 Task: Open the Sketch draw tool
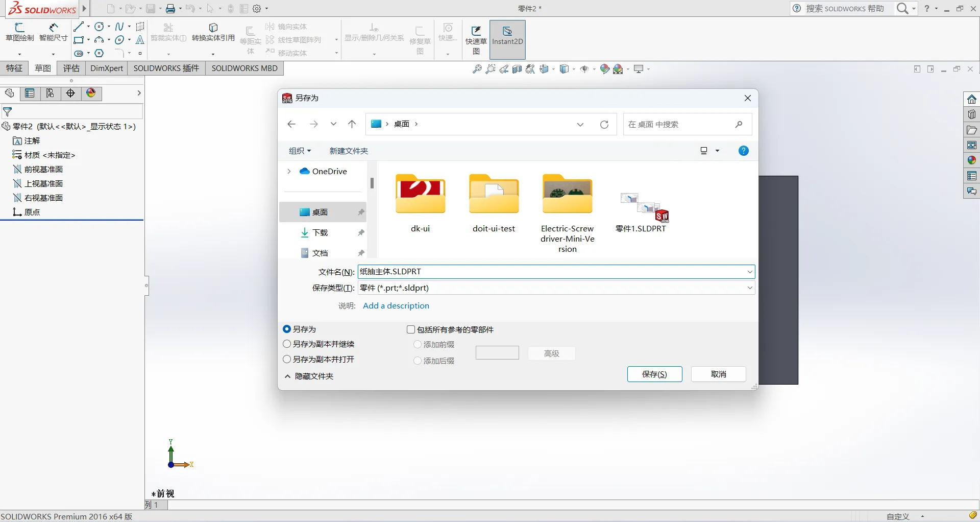[20, 32]
